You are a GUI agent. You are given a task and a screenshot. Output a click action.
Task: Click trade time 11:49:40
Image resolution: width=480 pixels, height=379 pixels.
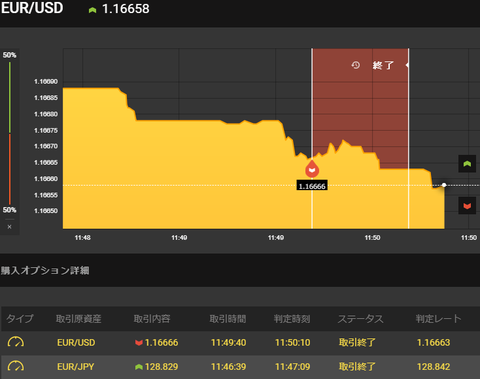[x=228, y=342]
